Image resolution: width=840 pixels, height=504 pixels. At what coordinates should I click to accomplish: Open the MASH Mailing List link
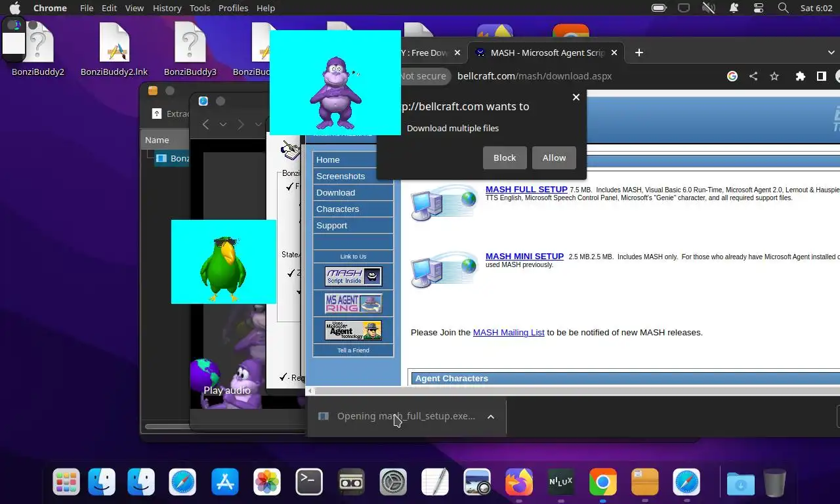click(509, 332)
